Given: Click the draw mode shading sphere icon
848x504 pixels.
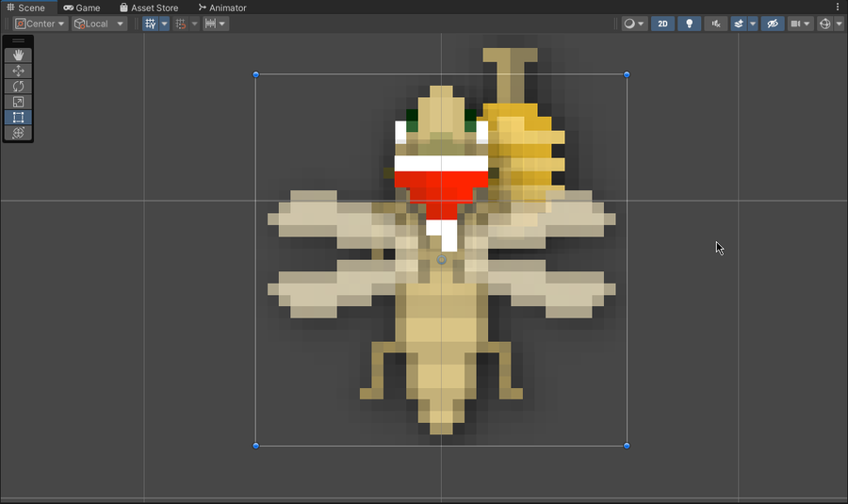Looking at the screenshot, I should coord(629,24).
